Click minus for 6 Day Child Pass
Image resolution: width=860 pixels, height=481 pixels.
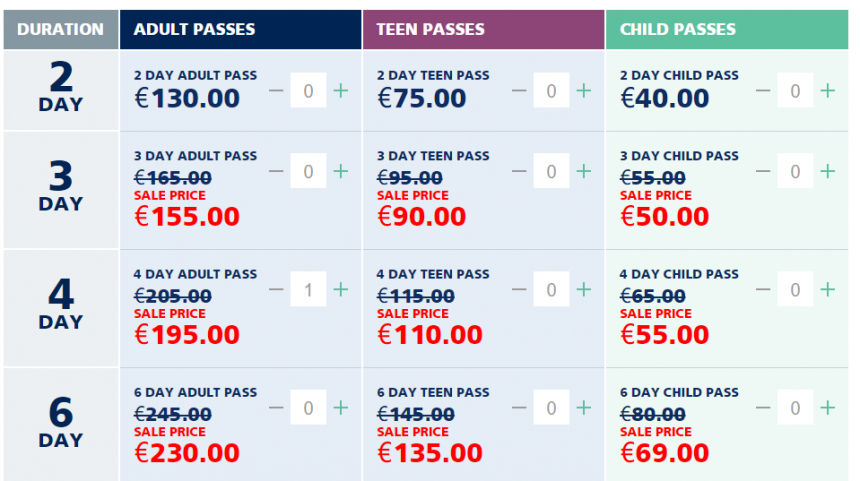coord(763,408)
